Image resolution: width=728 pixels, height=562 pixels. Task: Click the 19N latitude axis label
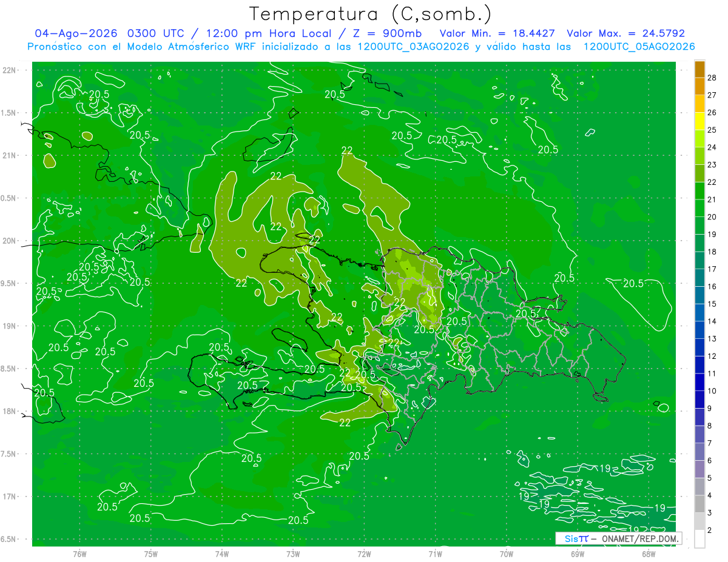click(10, 326)
